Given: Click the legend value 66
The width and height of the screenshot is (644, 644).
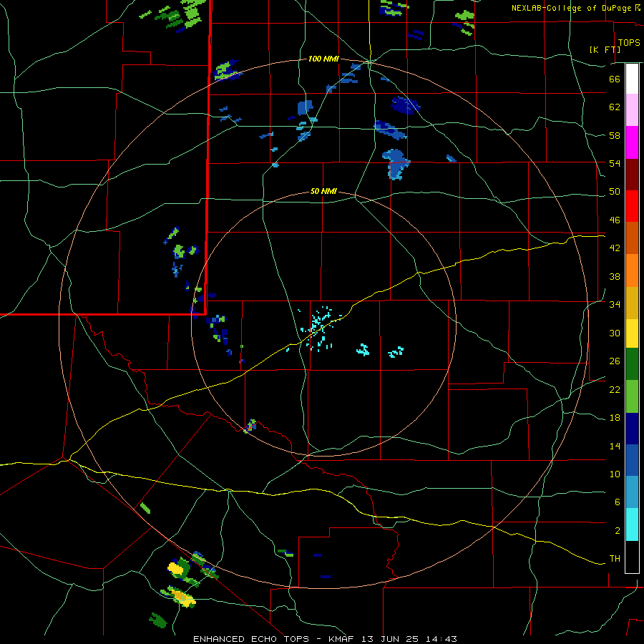Looking at the screenshot, I should (615, 79).
